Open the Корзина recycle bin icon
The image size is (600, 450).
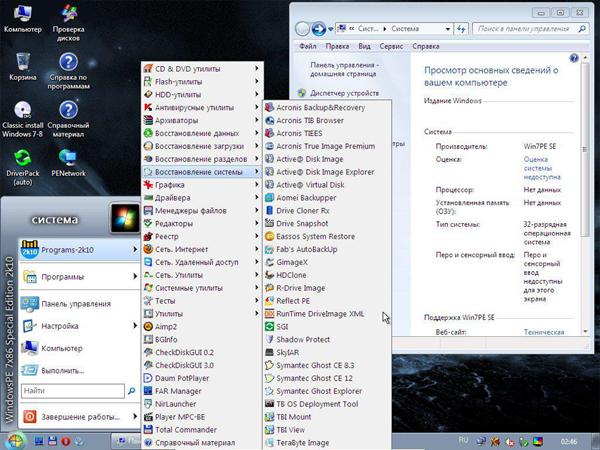click(23, 67)
